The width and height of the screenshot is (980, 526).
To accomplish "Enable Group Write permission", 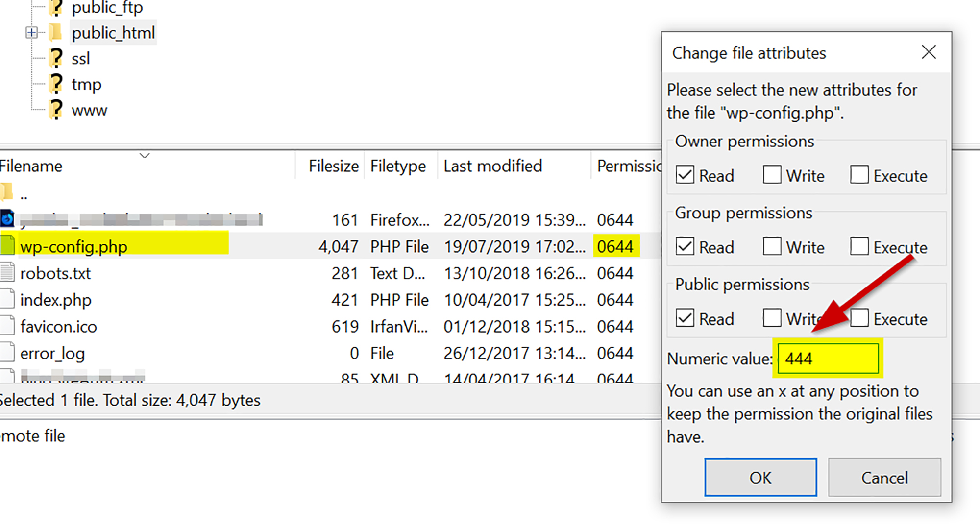I will [772, 246].
